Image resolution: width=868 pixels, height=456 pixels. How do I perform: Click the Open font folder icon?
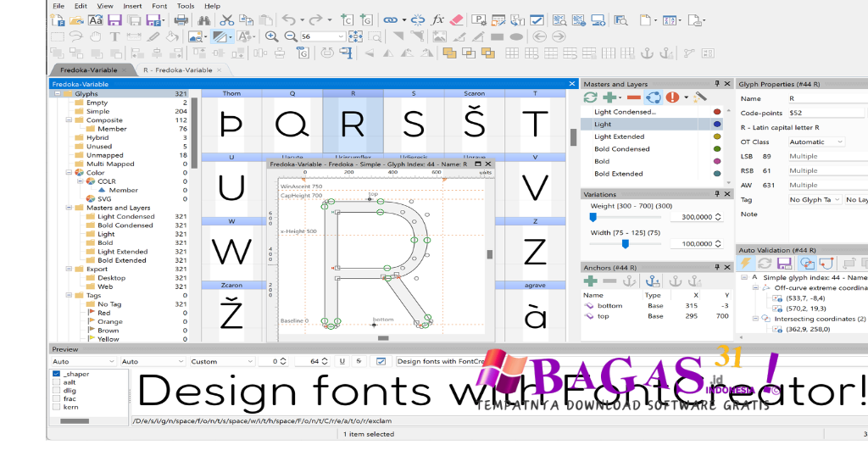(76, 20)
